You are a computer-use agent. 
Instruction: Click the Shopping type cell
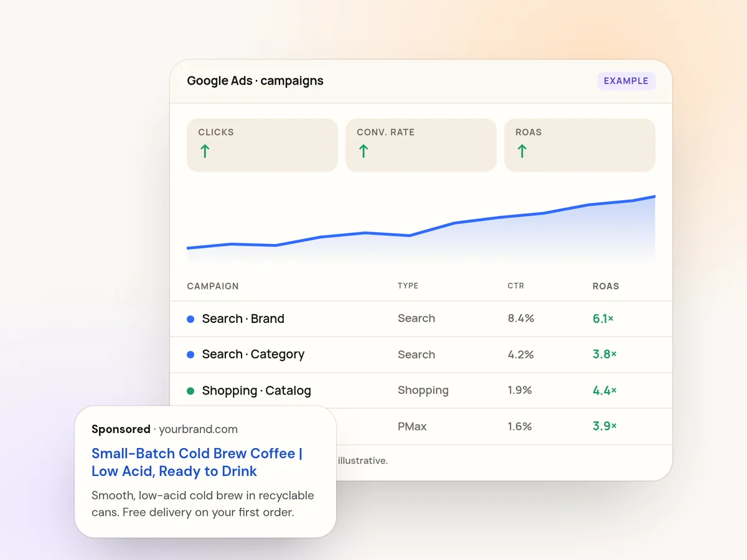coord(423,390)
